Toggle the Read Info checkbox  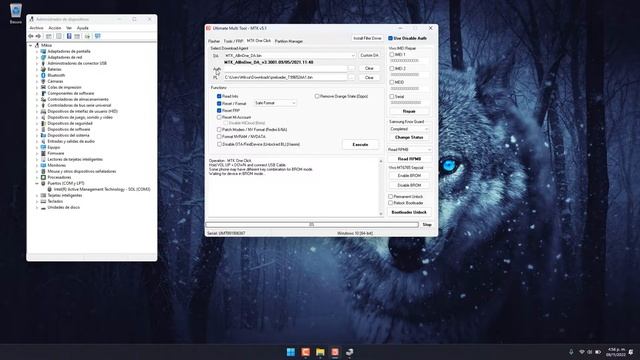click(x=219, y=96)
